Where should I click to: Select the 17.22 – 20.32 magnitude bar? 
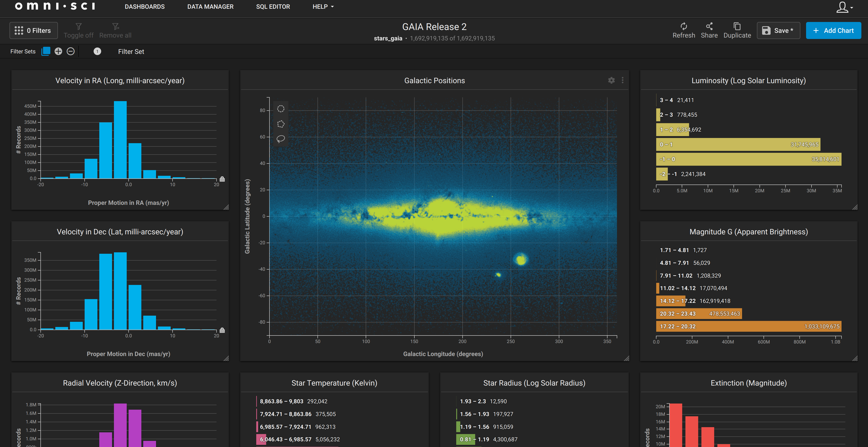click(x=748, y=327)
